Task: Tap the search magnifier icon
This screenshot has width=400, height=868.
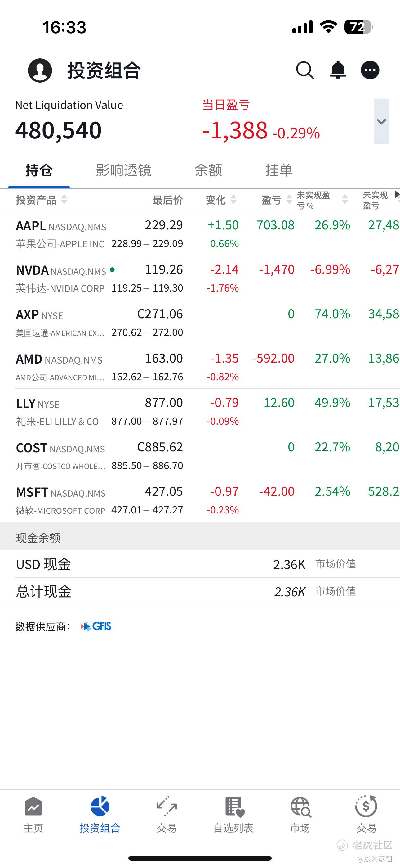Action: tap(305, 70)
